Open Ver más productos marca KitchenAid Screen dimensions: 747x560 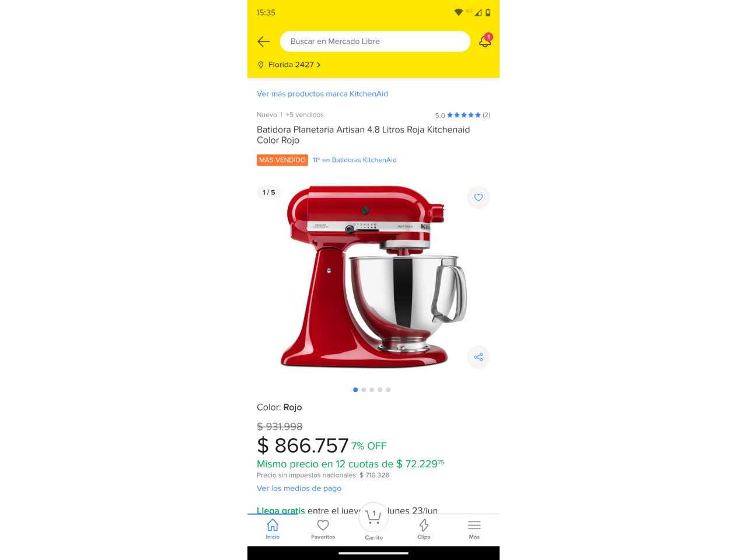[x=322, y=94]
